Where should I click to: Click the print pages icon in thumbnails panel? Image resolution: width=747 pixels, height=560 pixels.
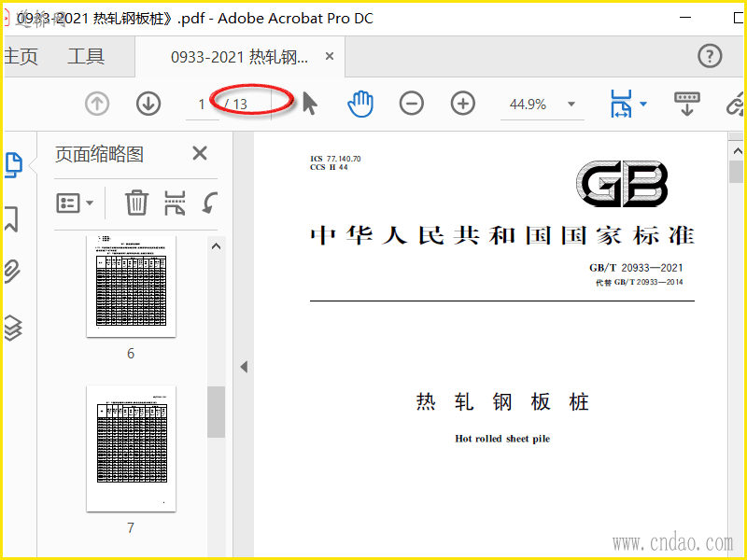click(175, 203)
